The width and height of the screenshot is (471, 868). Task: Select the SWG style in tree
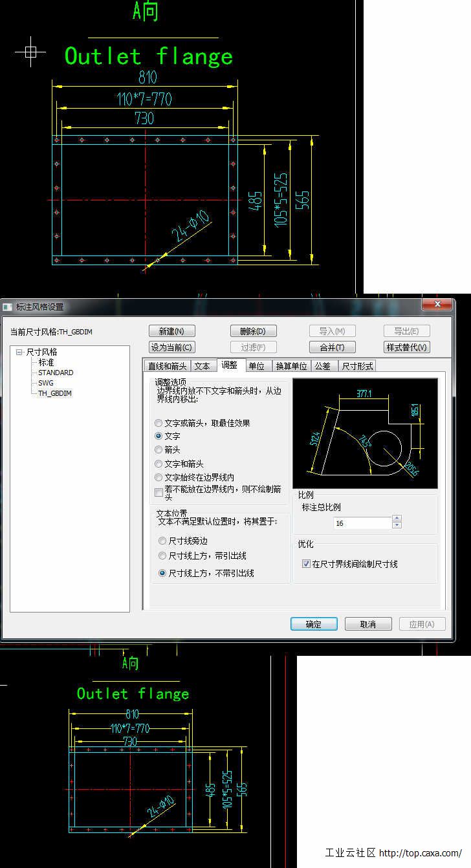tap(45, 383)
